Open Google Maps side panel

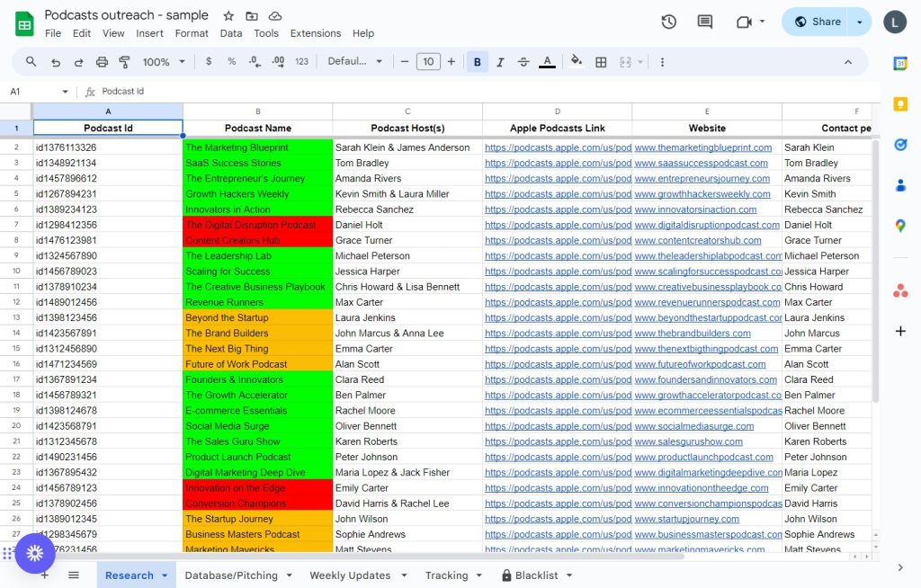tap(899, 226)
